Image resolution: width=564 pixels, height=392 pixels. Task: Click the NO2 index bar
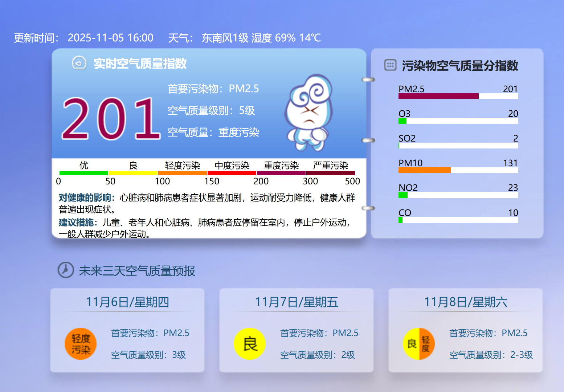tap(458, 195)
